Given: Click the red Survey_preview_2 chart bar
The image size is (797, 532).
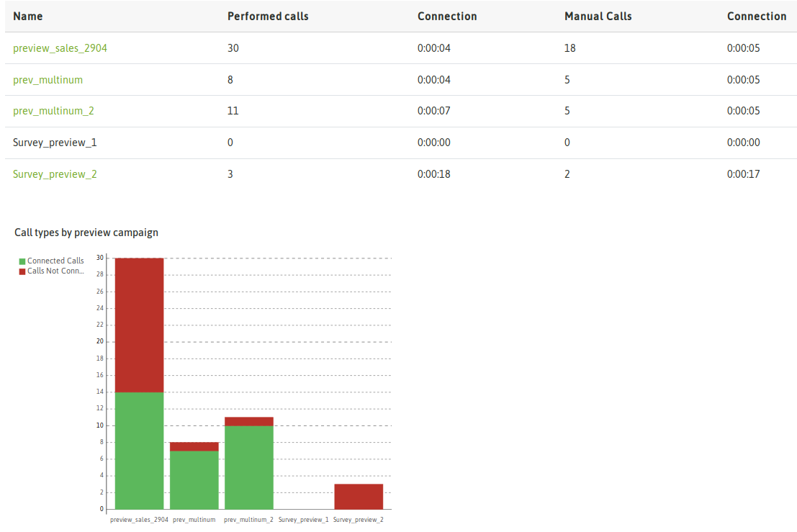Looking at the screenshot, I should pyautogui.click(x=359, y=497).
